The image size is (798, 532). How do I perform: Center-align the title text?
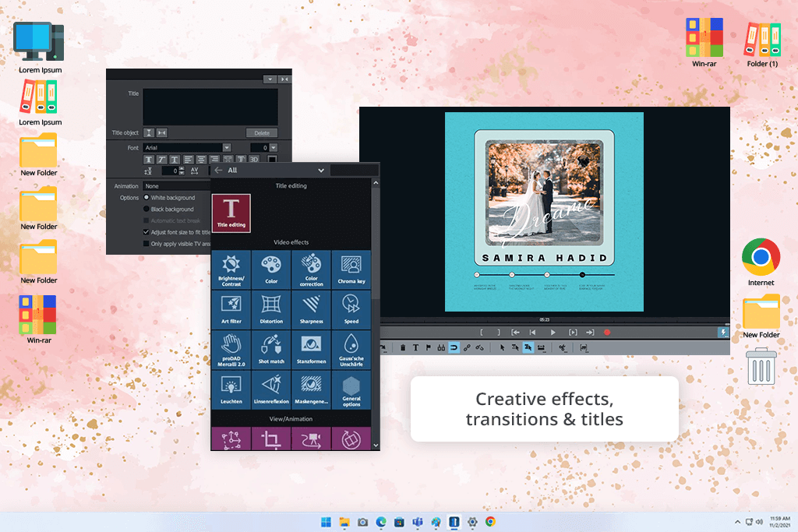click(201, 160)
